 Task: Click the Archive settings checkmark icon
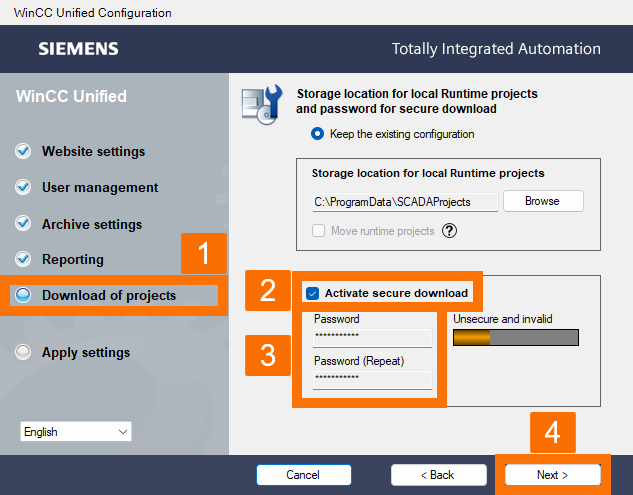point(23,223)
